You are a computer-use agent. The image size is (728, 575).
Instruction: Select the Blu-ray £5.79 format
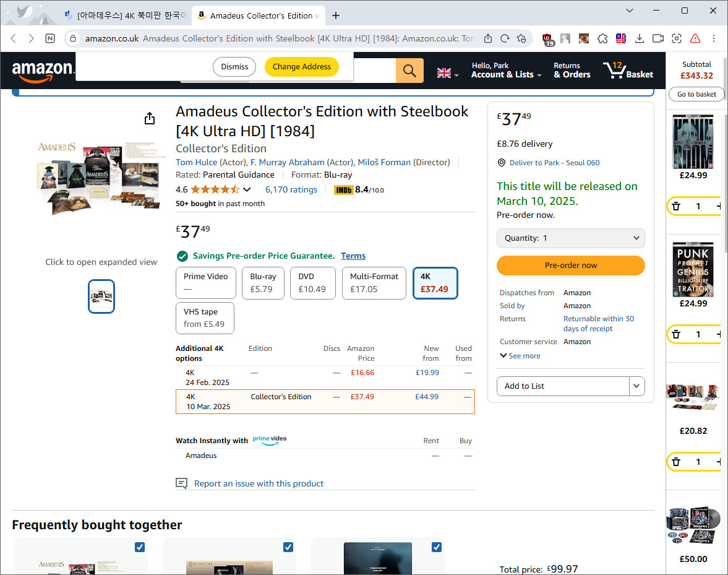(x=263, y=283)
